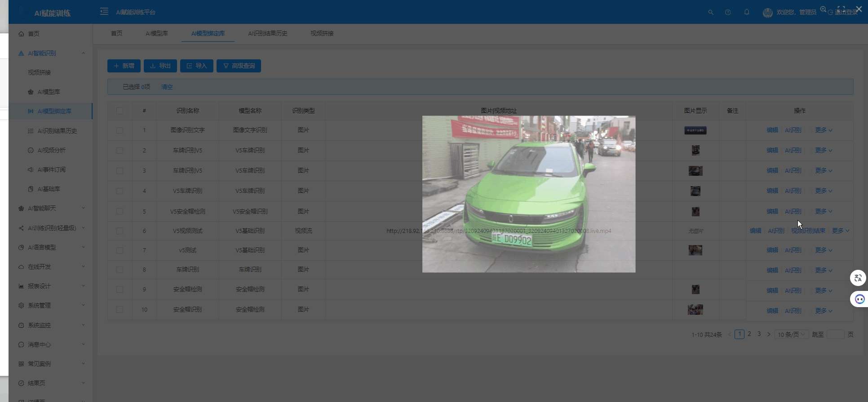Screen dimensions: 868x402
Task: Click the sidebar collapse menu icon
Action: (x=104, y=12)
